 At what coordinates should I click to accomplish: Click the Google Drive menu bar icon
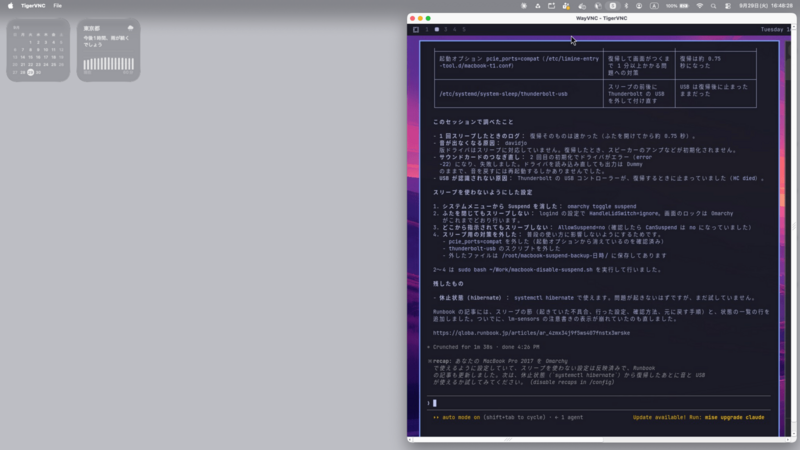tap(538, 6)
